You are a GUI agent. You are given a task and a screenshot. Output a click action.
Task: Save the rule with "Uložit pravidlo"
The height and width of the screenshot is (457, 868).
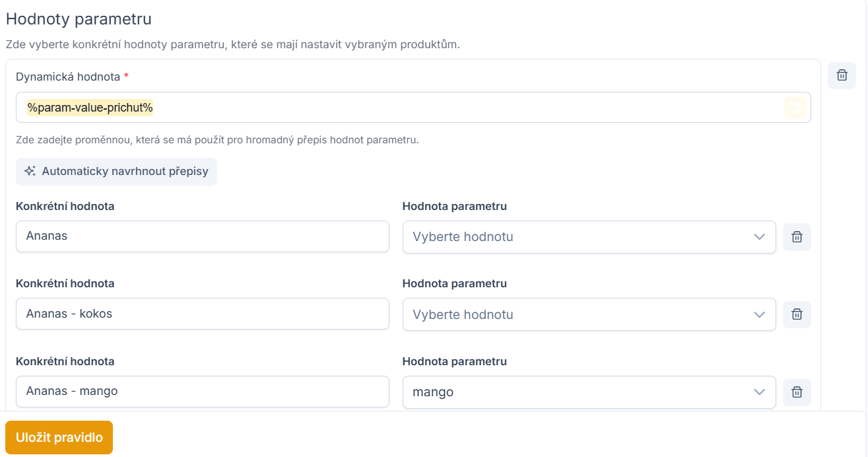point(59,438)
